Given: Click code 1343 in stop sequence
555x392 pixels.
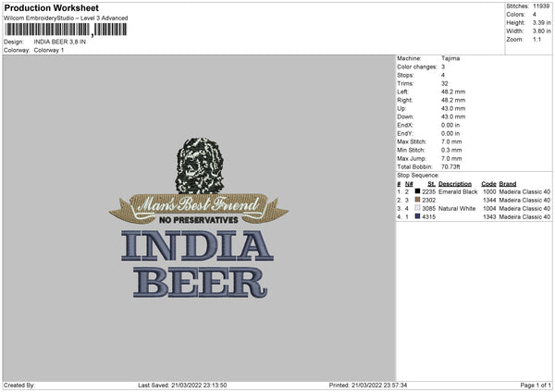Looking at the screenshot, I should click(x=489, y=217).
